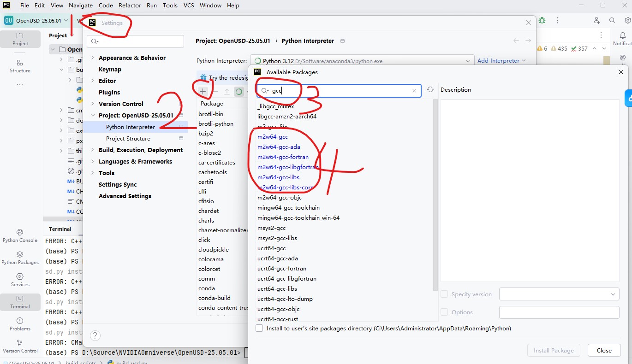Click the previous highlighted error up arrow
This screenshot has height=364, width=632.
click(594, 48)
